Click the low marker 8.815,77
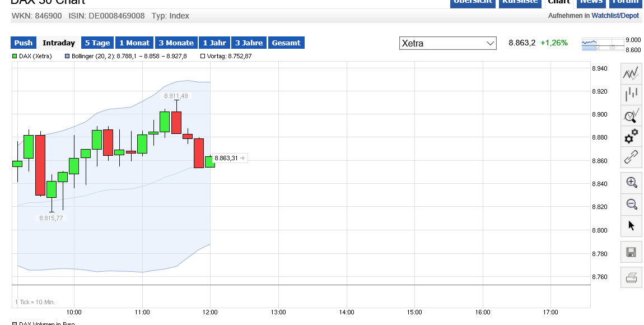The width and height of the screenshot is (644, 325). 51,218
